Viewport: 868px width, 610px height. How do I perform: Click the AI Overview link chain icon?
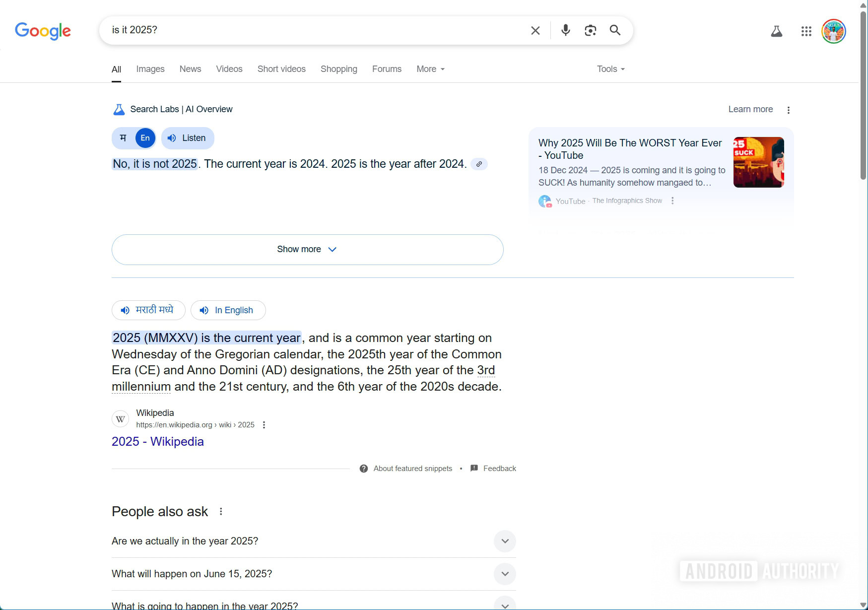point(479,164)
